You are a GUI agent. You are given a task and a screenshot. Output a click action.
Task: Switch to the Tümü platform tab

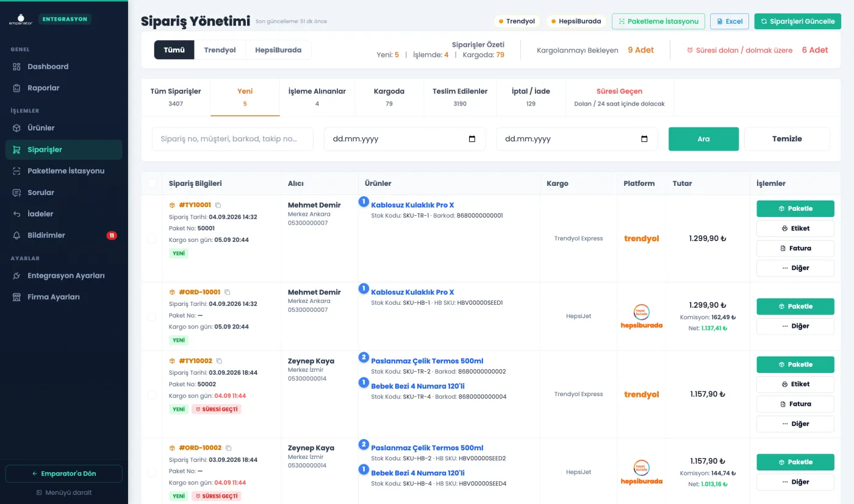[x=174, y=50]
